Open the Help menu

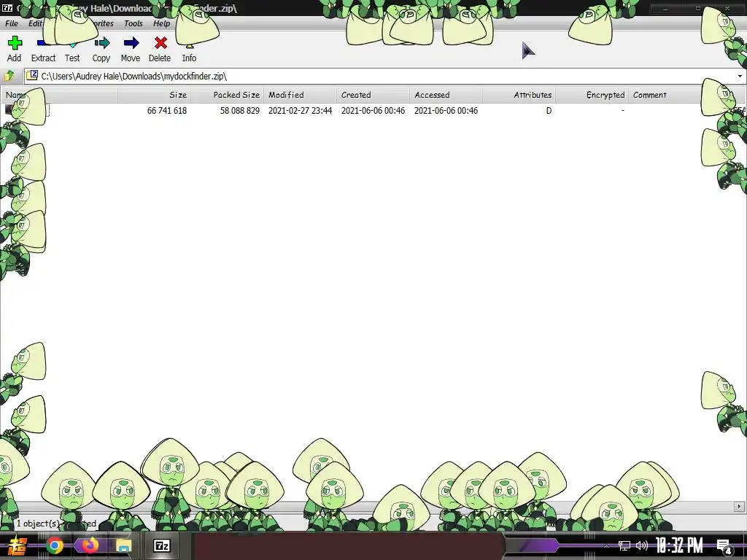click(161, 23)
